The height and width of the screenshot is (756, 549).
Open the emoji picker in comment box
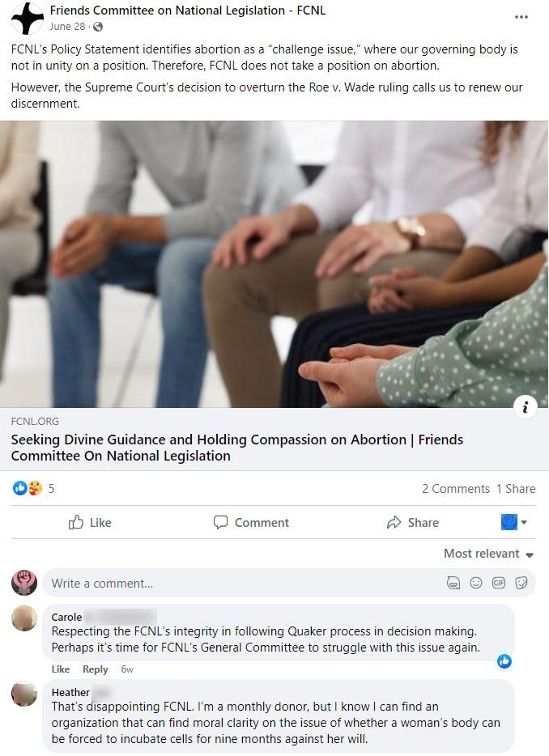(x=476, y=583)
